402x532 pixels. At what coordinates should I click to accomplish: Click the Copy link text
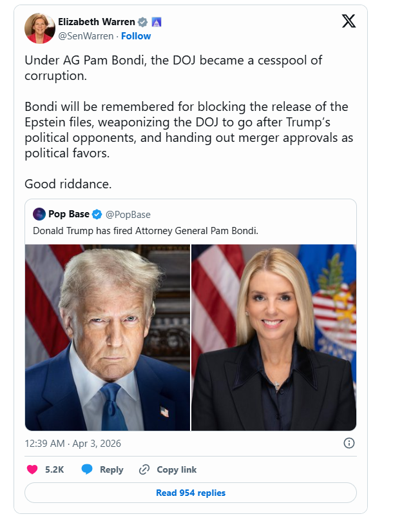[177, 469]
